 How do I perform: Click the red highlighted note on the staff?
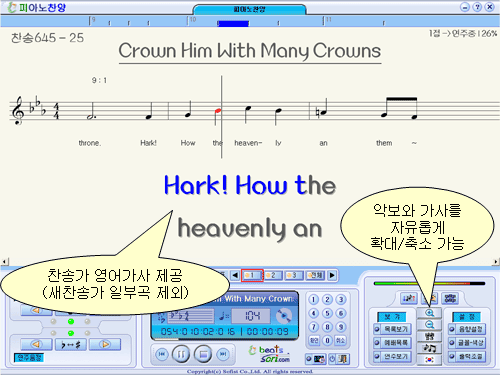[x=218, y=111]
